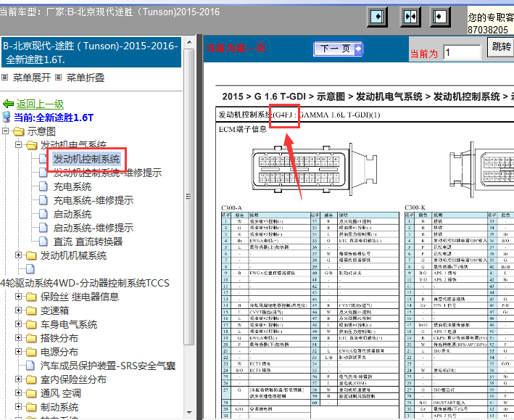Image resolution: width=514 pixels, height=420 pixels.
Task: Select 直流 直流转换器 item
Action: point(88,242)
